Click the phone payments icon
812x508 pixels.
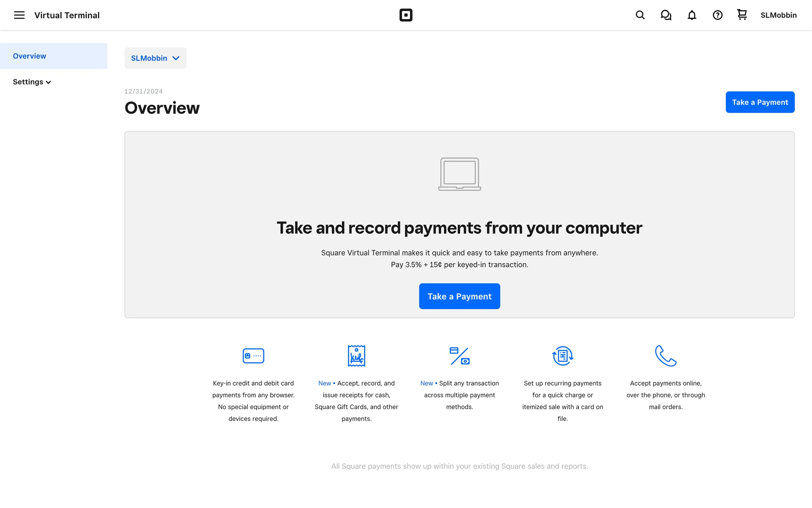[666, 356]
